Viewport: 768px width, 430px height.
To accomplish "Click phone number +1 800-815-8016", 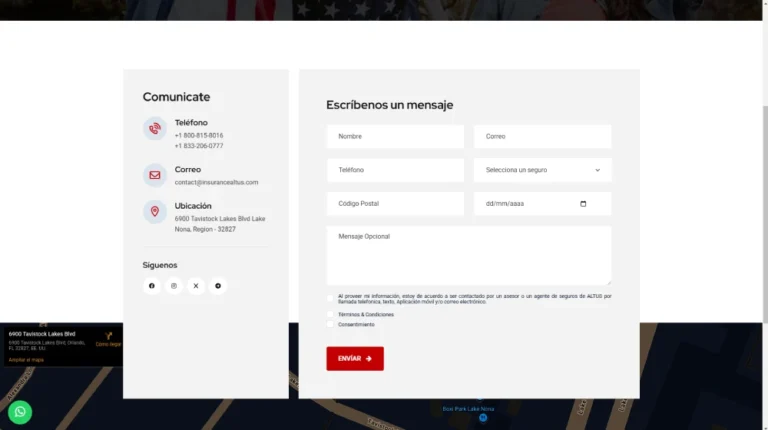I will click(199, 135).
